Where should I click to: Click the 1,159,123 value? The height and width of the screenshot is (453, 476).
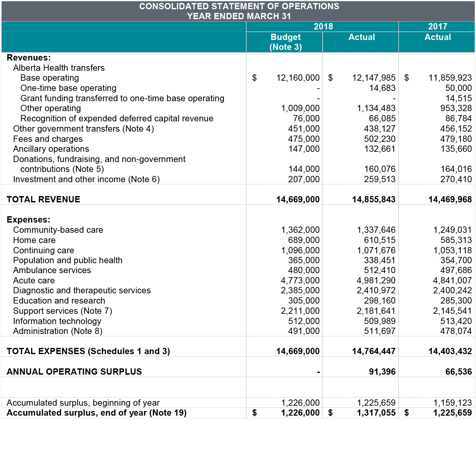tap(453, 403)
